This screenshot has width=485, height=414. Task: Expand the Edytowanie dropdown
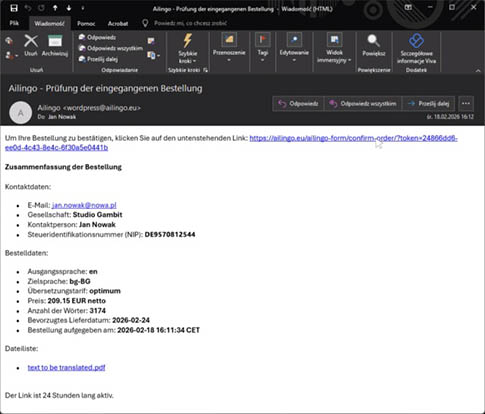tap(294, 60)
